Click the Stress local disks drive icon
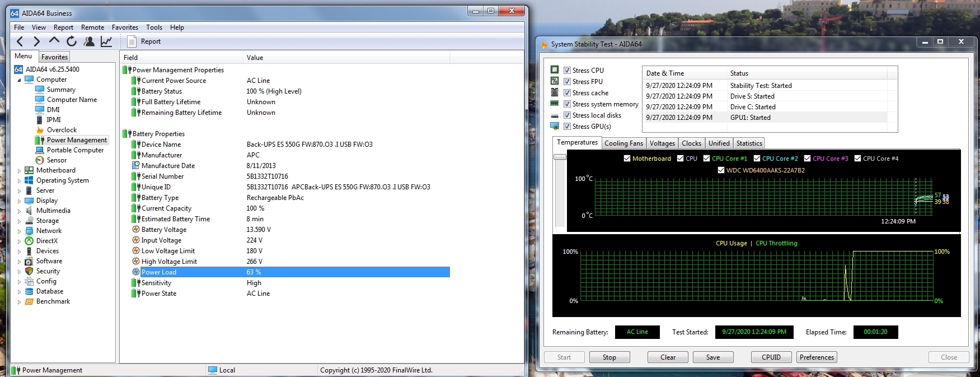Screen dimensions: 980x377 coord(555,116)
